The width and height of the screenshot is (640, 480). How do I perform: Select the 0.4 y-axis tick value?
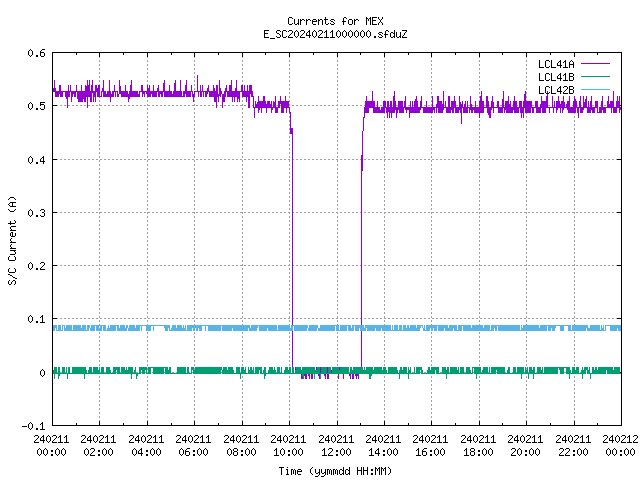[x=37, y=160]
